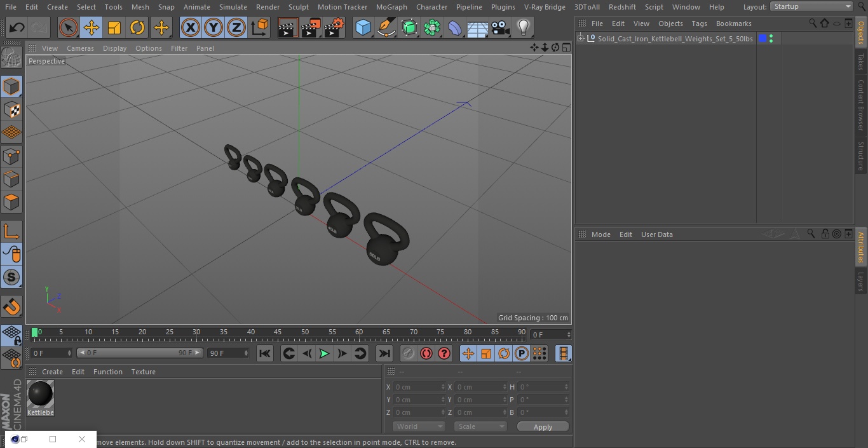
Task: Click the Undo arrow icon
Action: tap(17, 27)
